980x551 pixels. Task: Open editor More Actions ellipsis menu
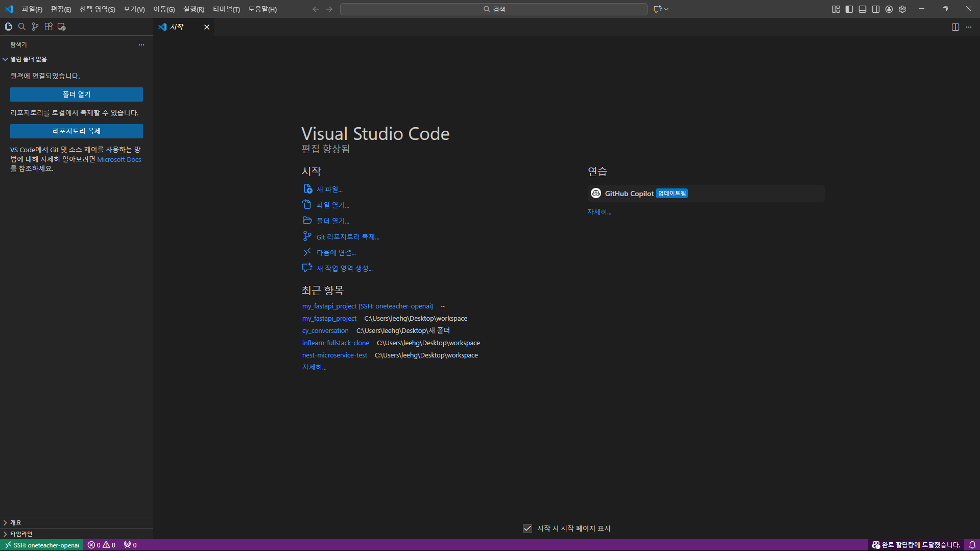969,27
